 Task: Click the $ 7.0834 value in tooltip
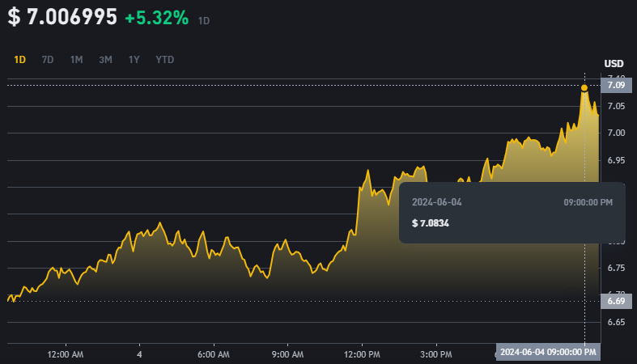tap(432, 222)
